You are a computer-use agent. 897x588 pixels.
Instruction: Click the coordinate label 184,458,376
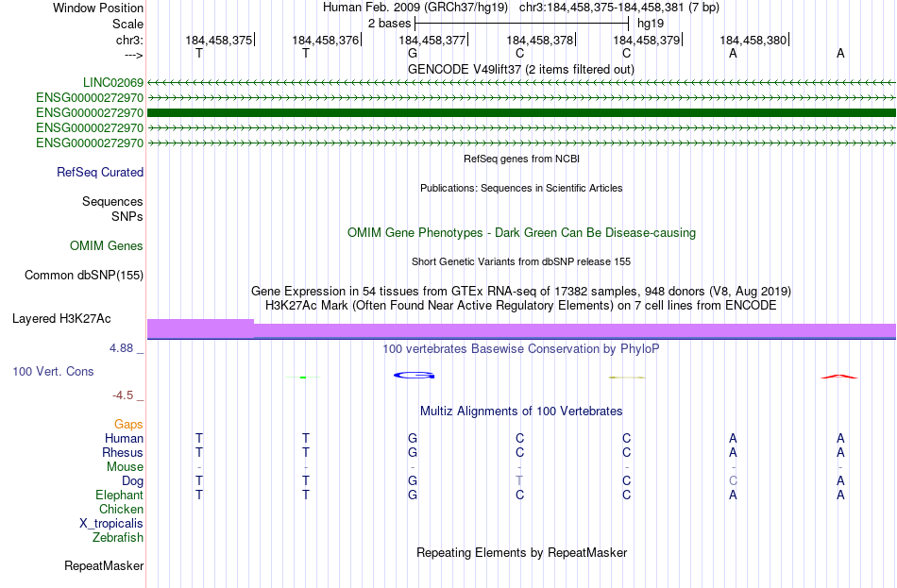click(x=326, y=40)
